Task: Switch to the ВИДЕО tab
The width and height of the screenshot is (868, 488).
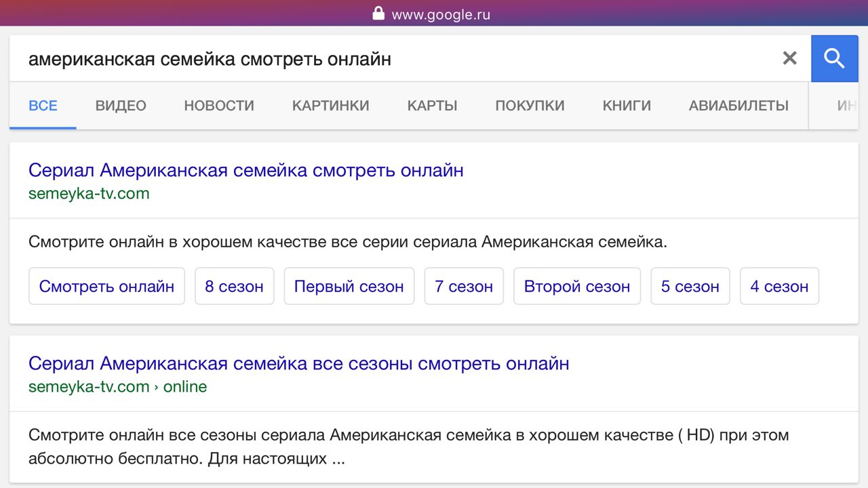Action: (121, 106)
